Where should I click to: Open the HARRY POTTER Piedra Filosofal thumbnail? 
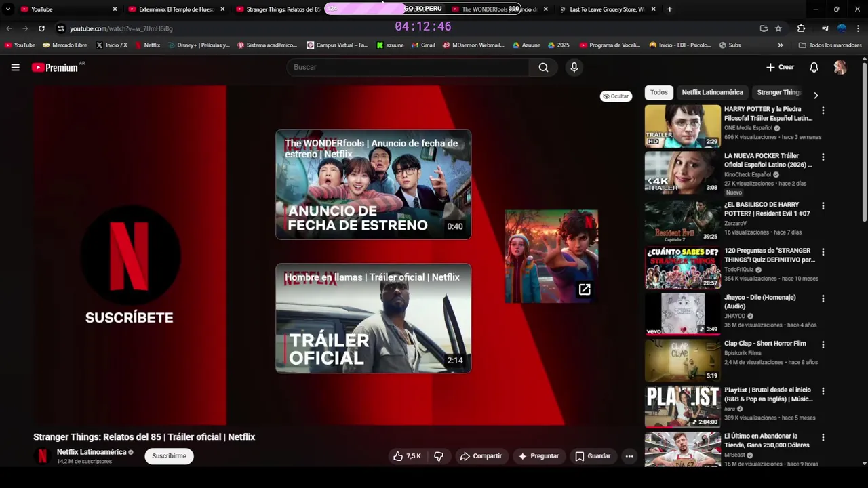tap(682, 126)
